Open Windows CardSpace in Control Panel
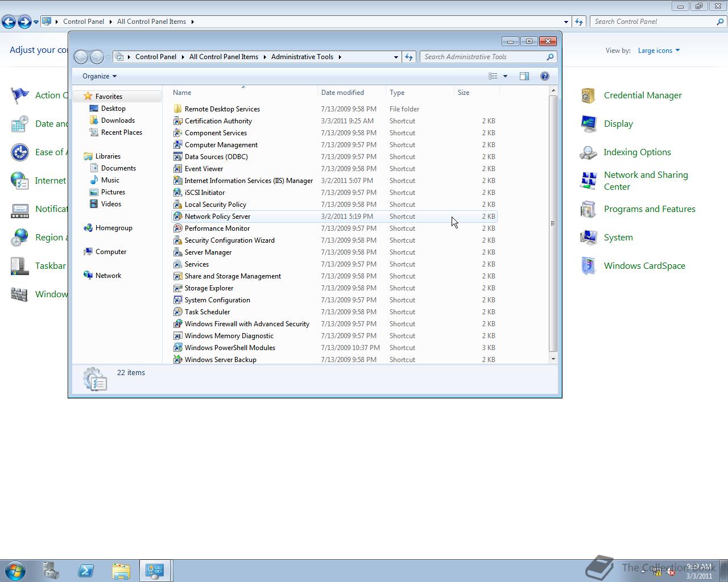Viewport: 728px width, 582px height. 644,266
